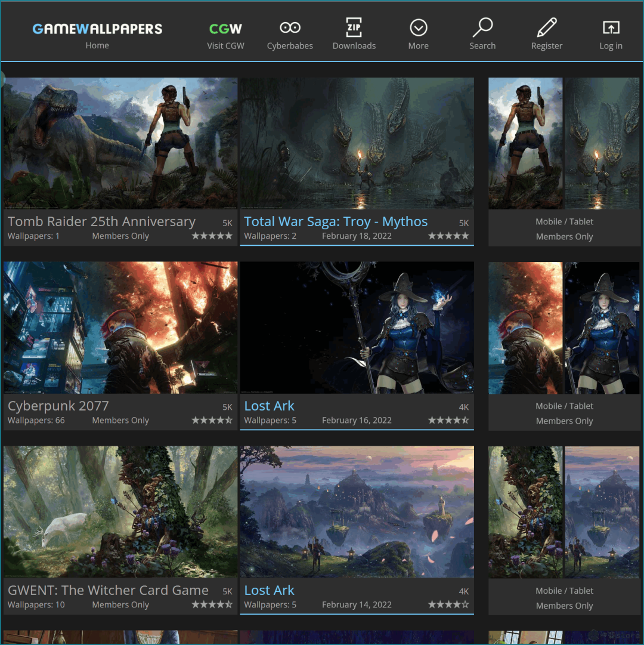Click Cyberpunk 2077 title
This screenshot has height=645, width=644.
58,406
